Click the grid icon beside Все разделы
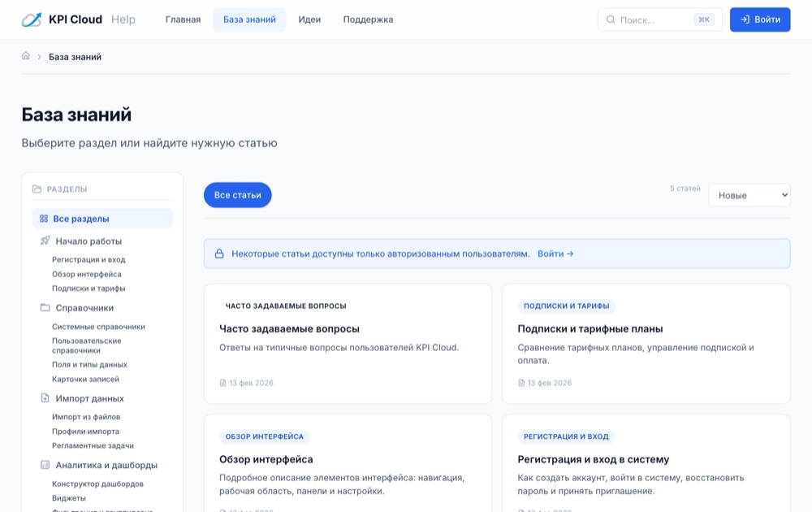812x512 pixels. (44, 219)
